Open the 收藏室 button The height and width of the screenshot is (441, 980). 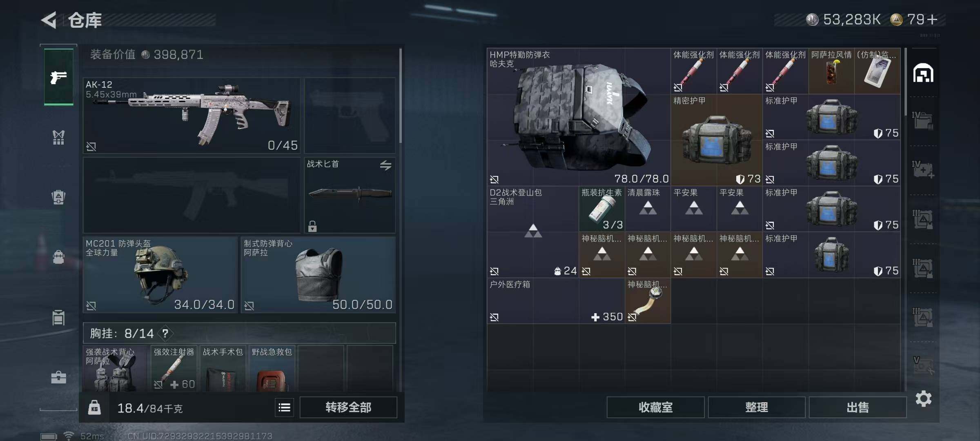click(x=655, y=407)
